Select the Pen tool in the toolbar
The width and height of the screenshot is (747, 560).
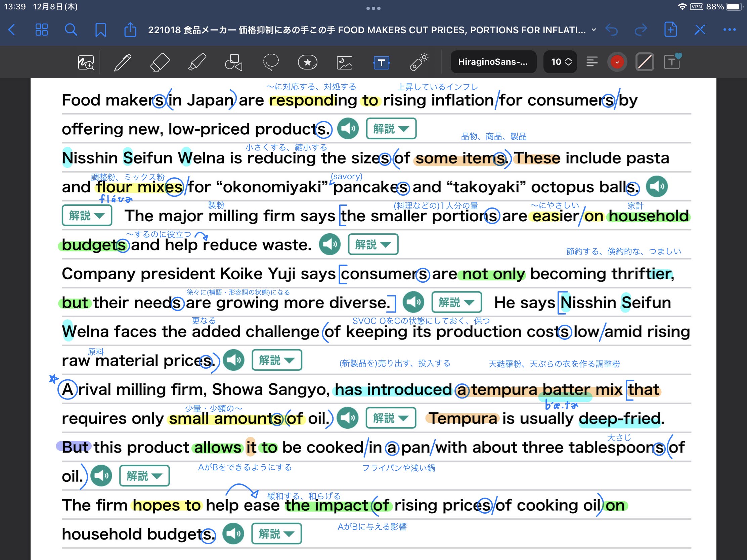point(123,62)
